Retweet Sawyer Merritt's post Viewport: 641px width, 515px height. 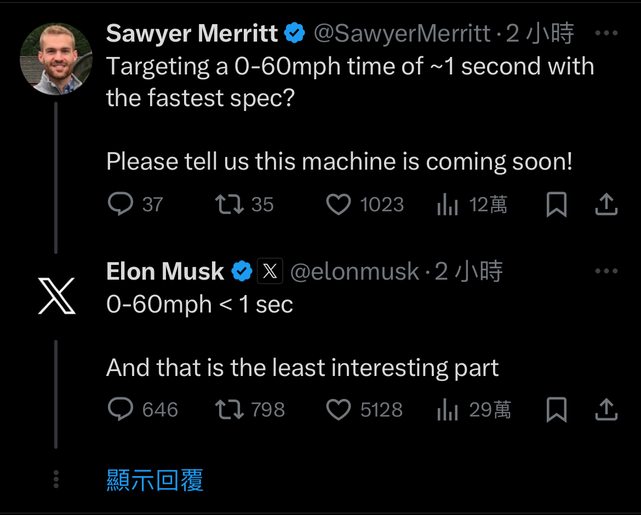(x=229, y=205)
